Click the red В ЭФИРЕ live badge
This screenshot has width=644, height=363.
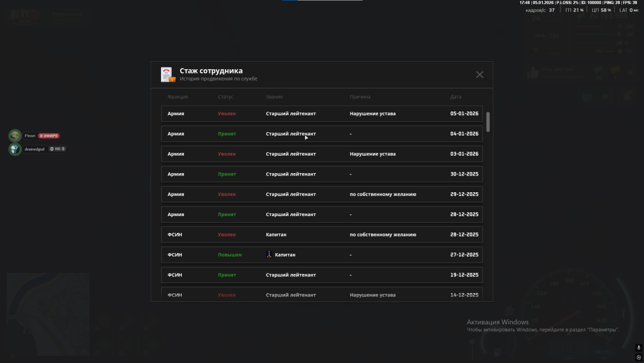(x=49, y=136)
